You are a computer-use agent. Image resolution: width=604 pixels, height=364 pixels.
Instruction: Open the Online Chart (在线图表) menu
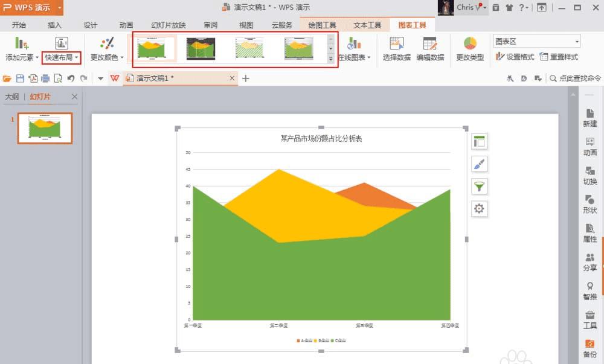[x=355, y=58]
